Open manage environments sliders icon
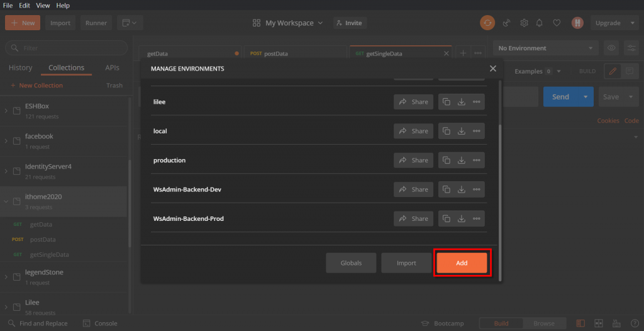 [631, 48]
